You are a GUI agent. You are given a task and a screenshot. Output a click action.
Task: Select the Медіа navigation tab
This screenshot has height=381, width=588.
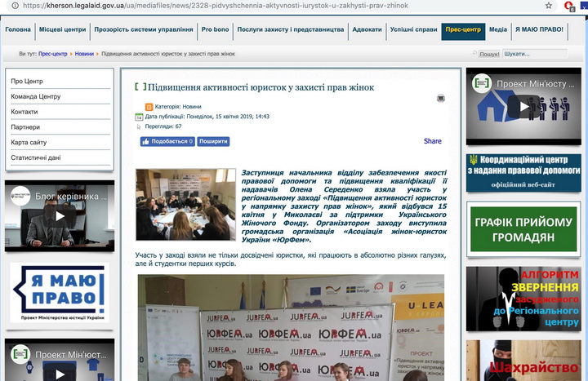(x=498, y=30)
